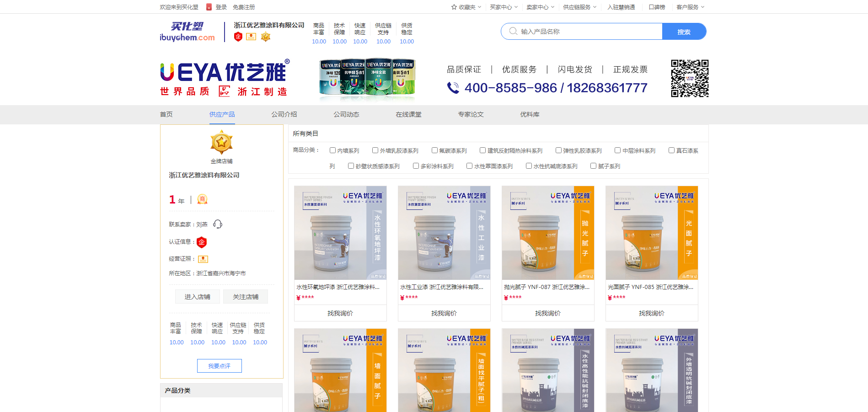Click the QR code image

(x=690, y=78)
